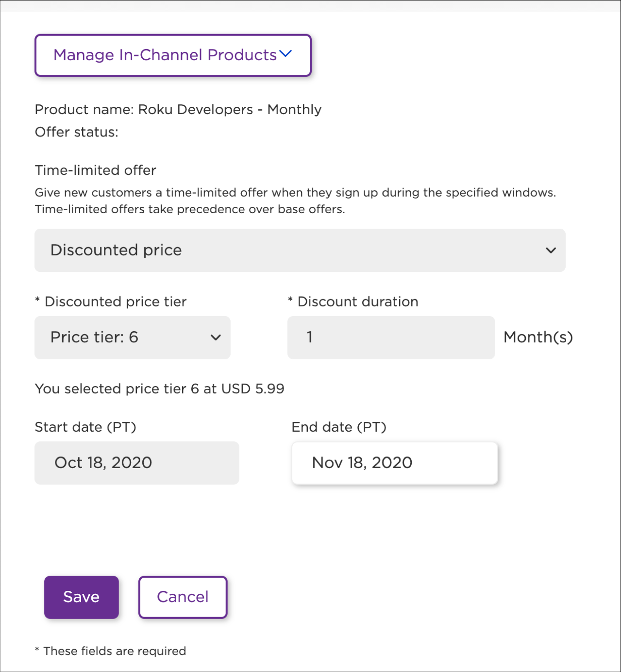This screenshot has height=672, width=621.
Task: Click the Product name text
Action: 178,110
